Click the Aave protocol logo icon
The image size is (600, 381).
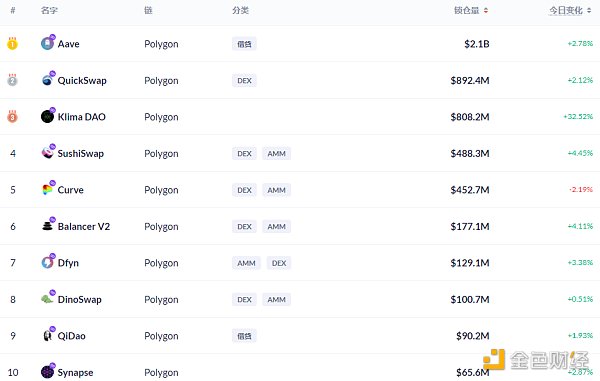(47, 44)
